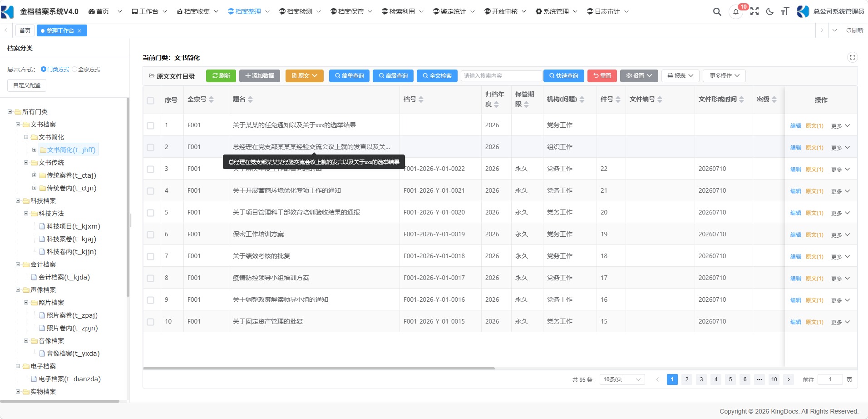868x419 pixels.
Task: Focus the 前往 page number input
Action: pos(830,379)
